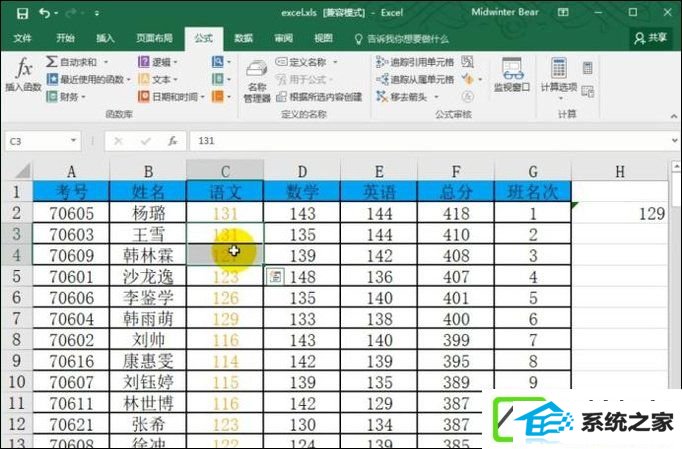Open the Text functions list

point(158,79)
